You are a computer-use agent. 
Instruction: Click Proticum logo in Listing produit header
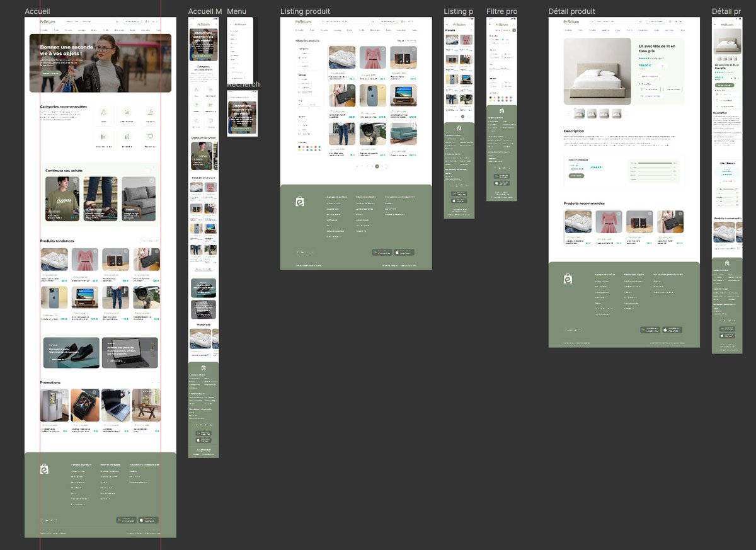303,22
